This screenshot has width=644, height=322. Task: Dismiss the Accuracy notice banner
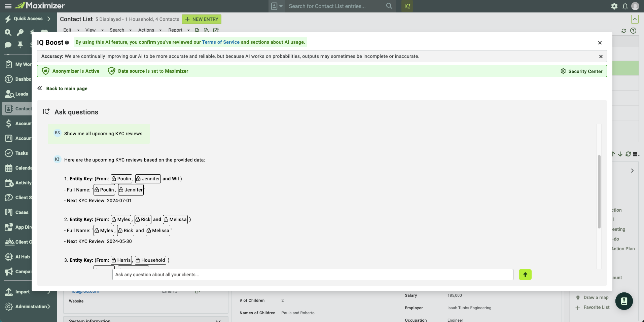601,57
